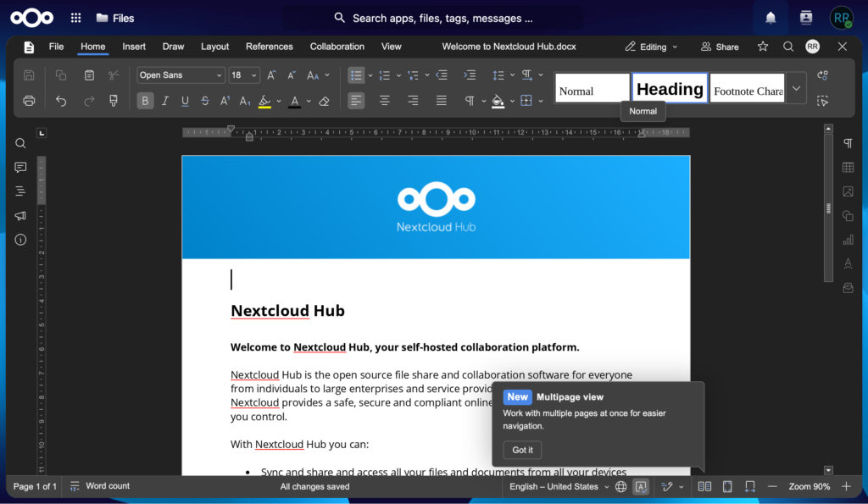Open Table settings in right sidebar
This screenshot has width=868, height=504.
point(848,167)
